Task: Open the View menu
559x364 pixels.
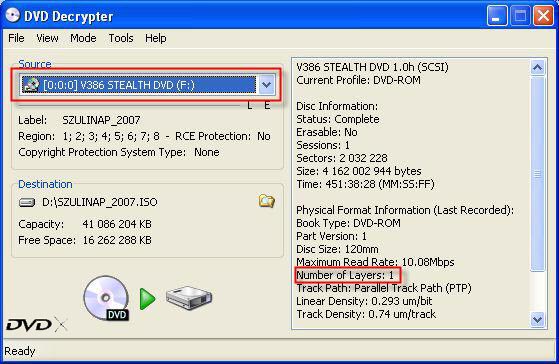Action: [x=47, y=38]
